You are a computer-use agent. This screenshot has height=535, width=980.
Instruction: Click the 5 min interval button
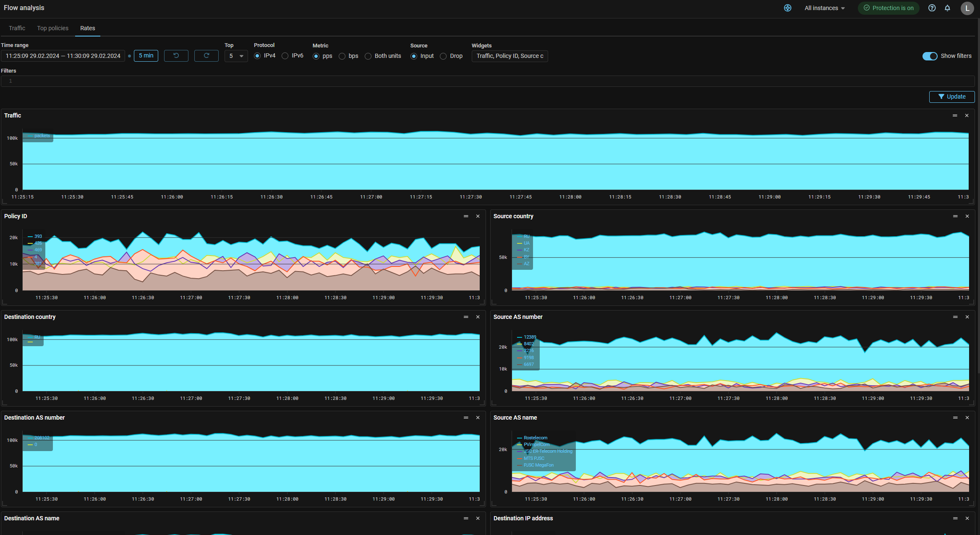click(146, 56)
